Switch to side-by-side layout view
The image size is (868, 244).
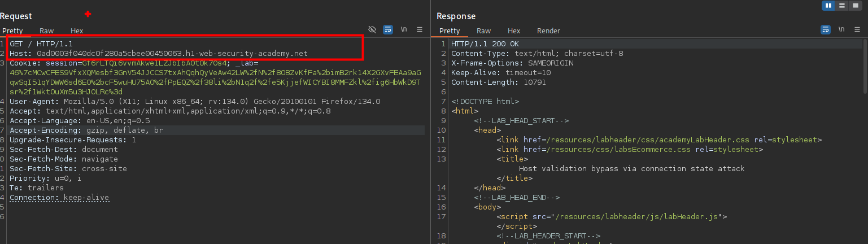pos(828,6)
